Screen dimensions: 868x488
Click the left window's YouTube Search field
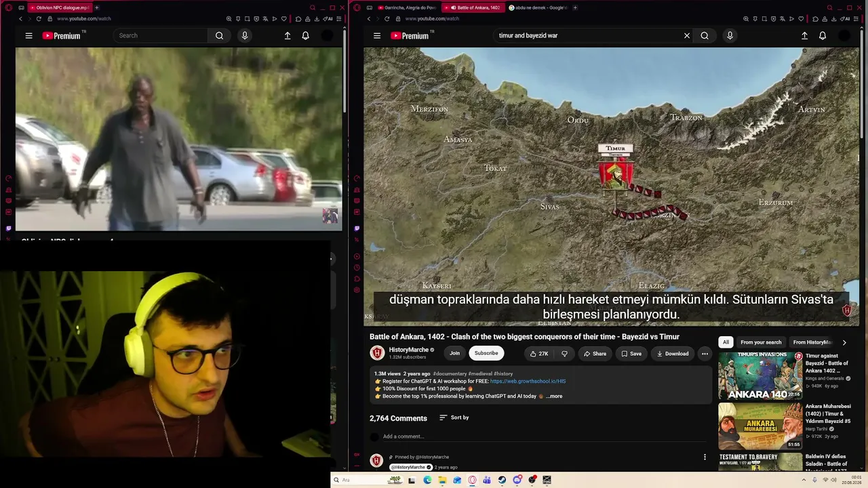point(161,36)
